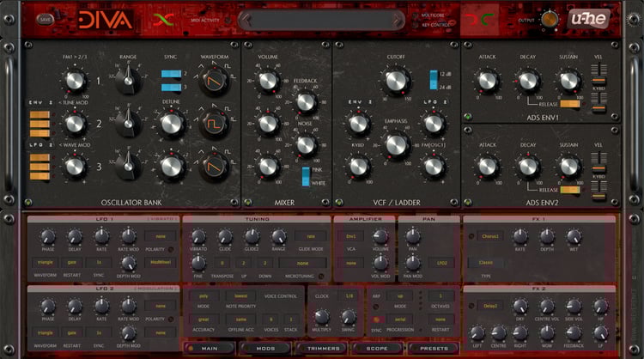Click the Tuning Vibrato knob

pyautogui.click(x=198, y=237)
